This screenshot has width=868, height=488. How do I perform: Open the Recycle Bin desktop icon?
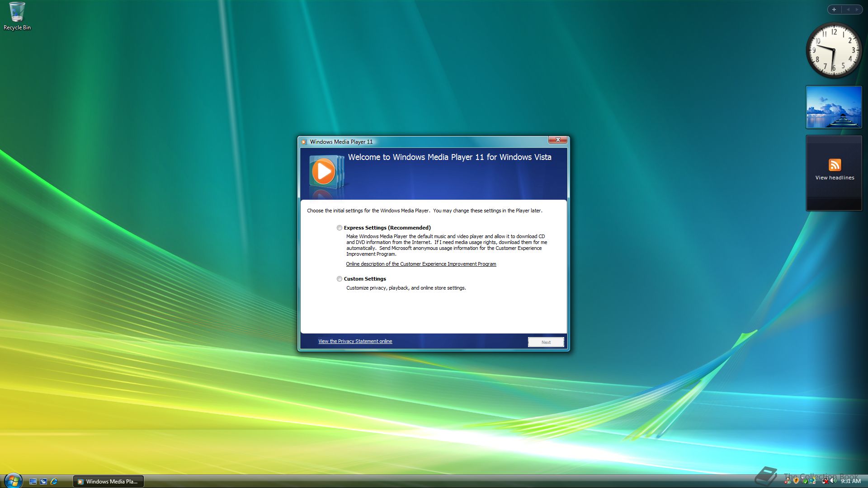click(x=17, y=16)
